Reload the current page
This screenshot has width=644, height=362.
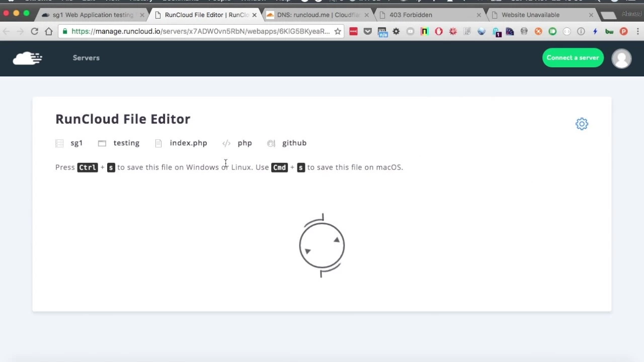click(x=34, y=31)
